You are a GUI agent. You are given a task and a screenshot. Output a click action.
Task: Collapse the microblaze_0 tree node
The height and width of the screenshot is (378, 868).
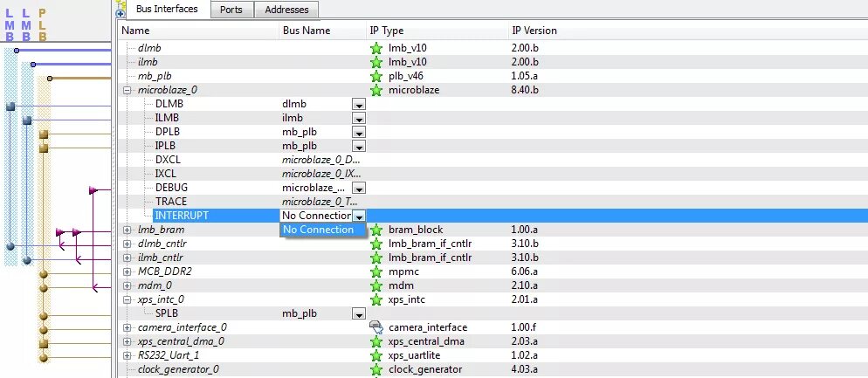point(127,90)
